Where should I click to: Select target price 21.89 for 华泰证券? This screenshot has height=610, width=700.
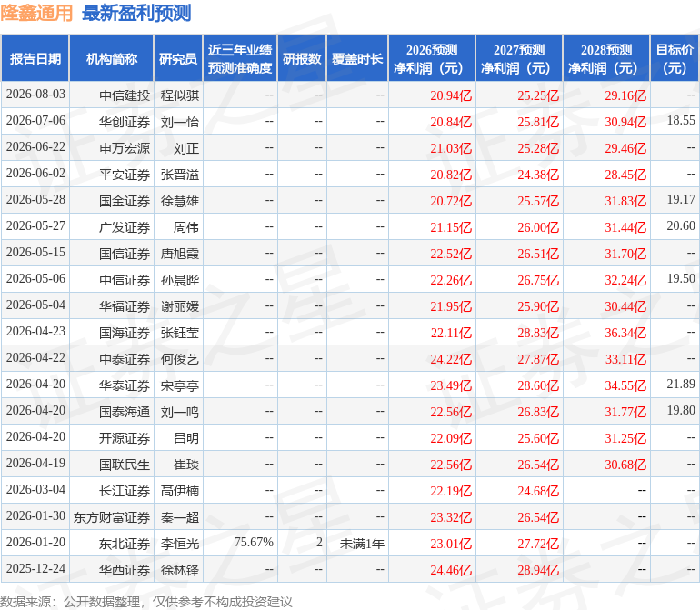pos(681,384)
